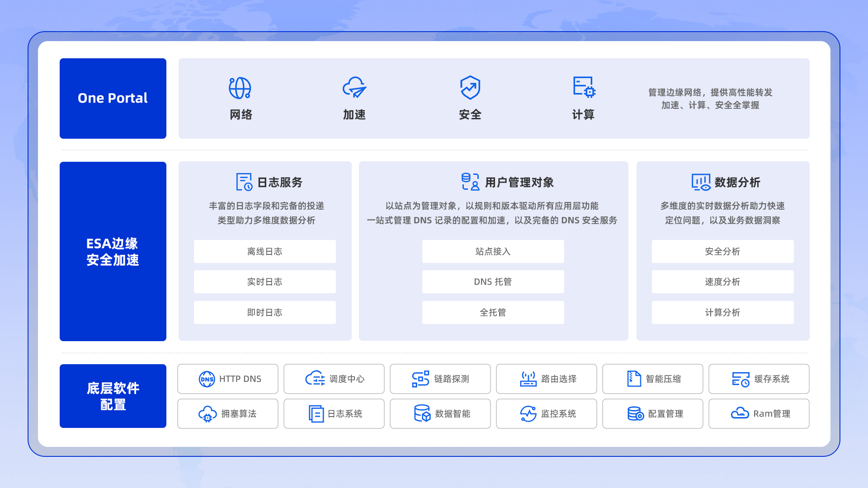The width and height of the screenshot is (868, 488).
Task: Click the HTTP DNS badge icon
Action: click(x=207, y=379)
